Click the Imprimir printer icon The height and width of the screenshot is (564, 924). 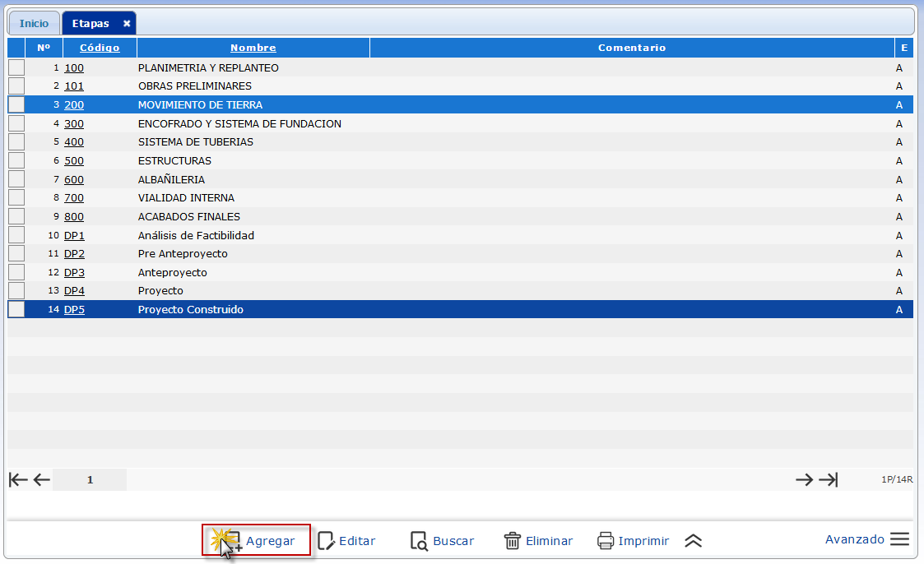tap(606, 540)
